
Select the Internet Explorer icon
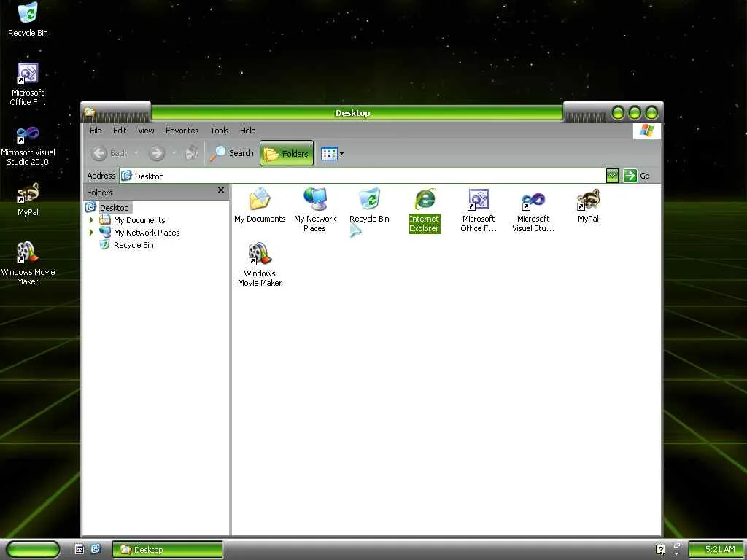(x=424, y=209)
